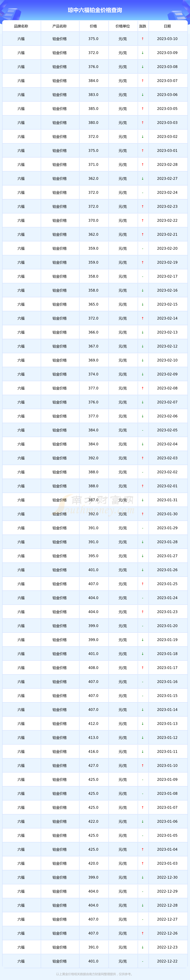Click the down arrow in the 2023-02-16 row
Viewport: 190px width, 980px height.
[143, 290]
